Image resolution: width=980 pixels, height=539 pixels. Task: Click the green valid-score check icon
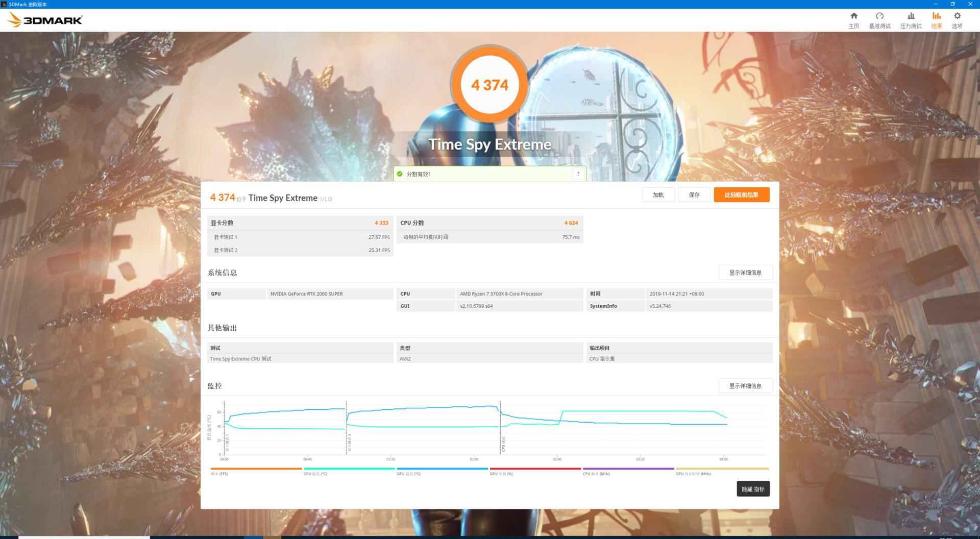[400, 174]
